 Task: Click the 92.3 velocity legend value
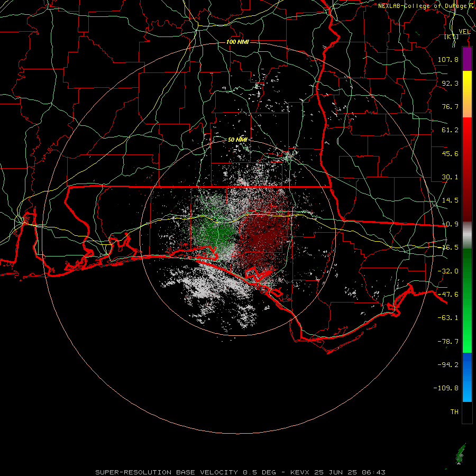(450, 83)
